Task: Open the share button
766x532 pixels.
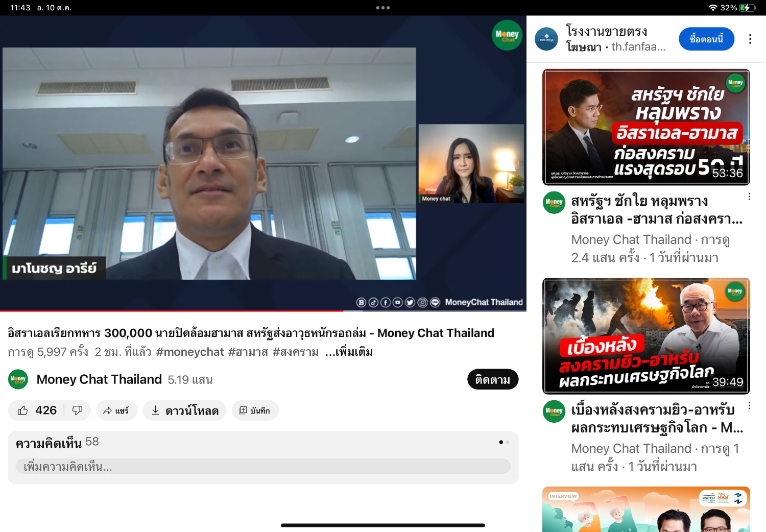Action: point(116,410)
